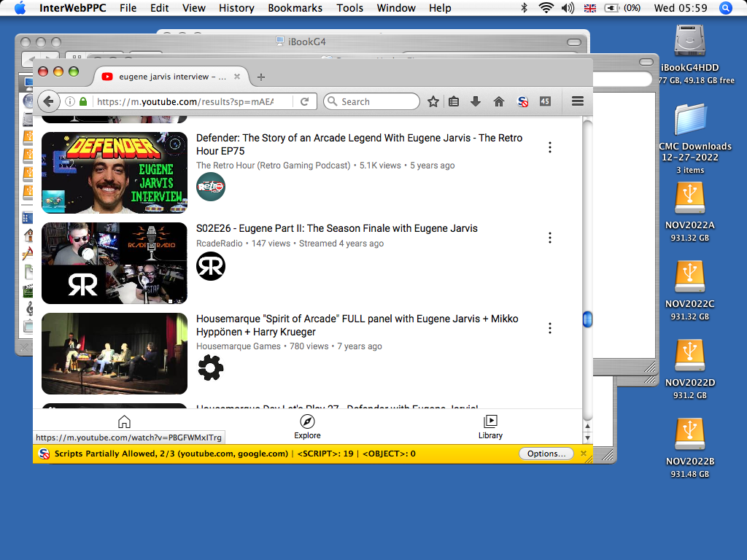
Task: Open the Defender Story of an Arcade Legend title
Action: click(359, 144)
